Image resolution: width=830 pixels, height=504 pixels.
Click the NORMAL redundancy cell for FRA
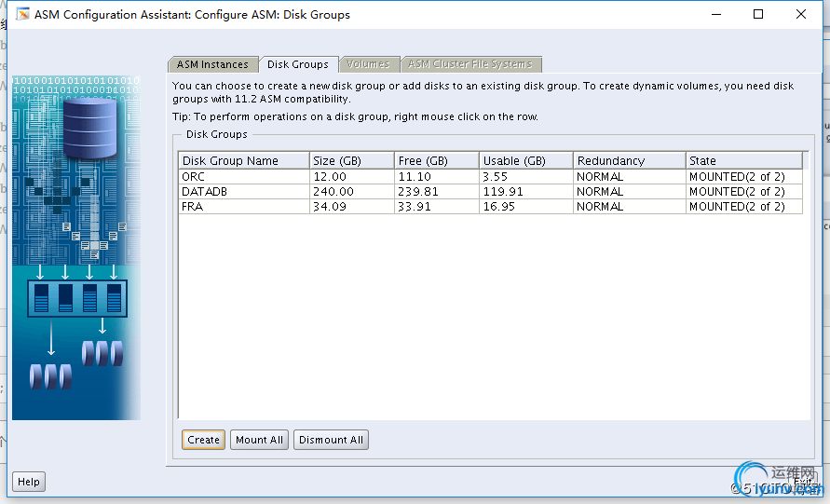[630, 206]
